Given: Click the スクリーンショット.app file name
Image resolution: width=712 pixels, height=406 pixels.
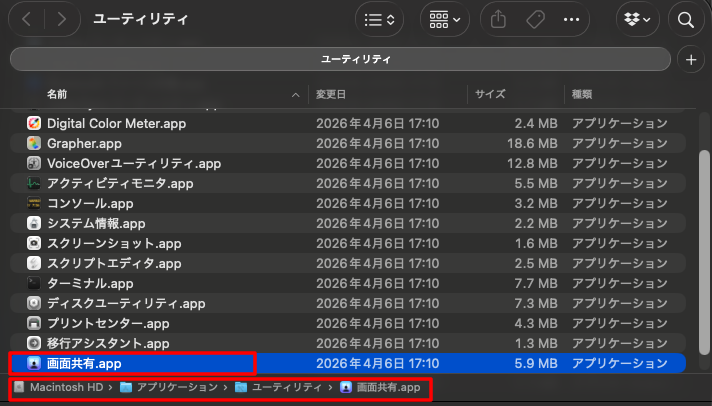Looking at the screenshot, I should coord(114,243).
